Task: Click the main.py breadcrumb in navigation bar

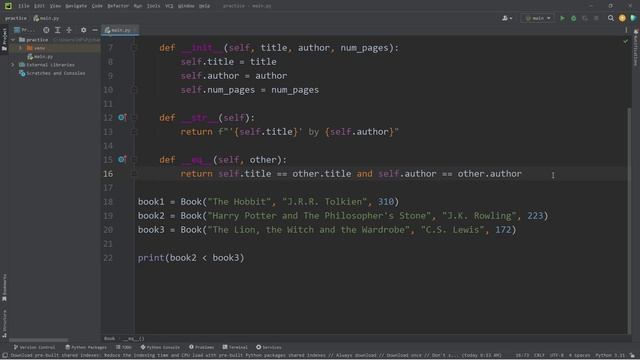Action: [46, 18]
